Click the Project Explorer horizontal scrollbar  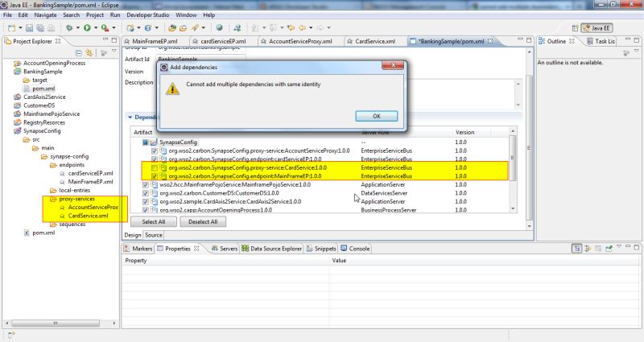61,323
